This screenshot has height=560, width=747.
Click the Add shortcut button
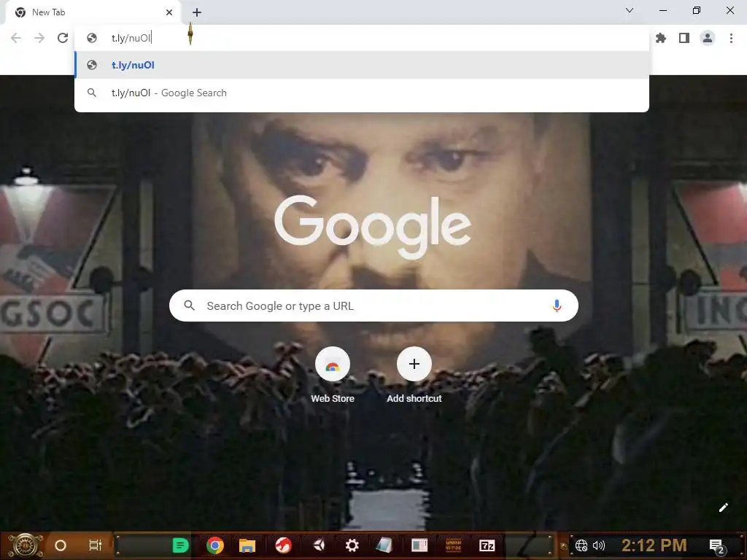(414, 376)
